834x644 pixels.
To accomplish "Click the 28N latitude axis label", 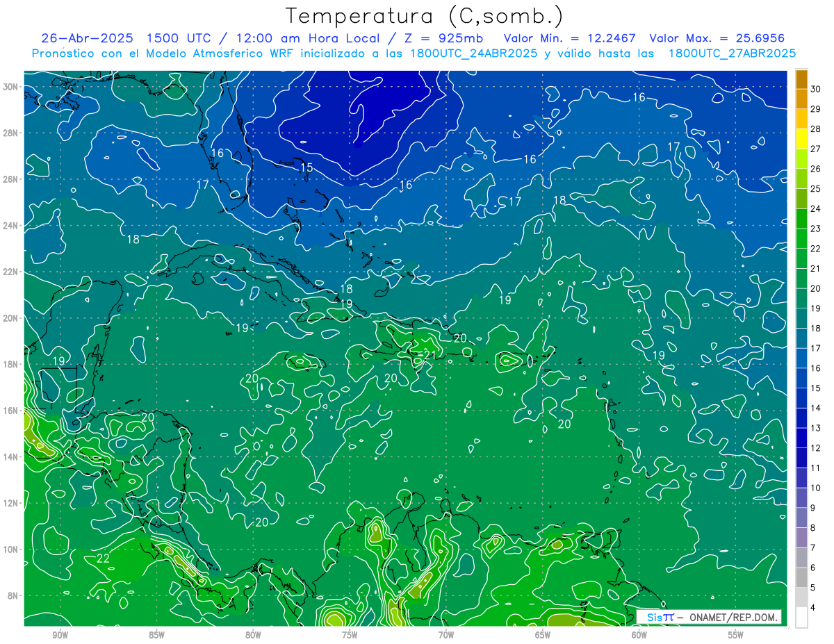I will point(10,133).
